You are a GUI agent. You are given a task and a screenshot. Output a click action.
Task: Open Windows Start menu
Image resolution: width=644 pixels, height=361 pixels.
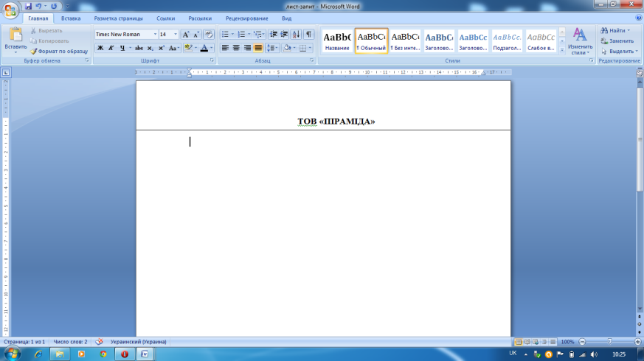[x=13, y=354]
